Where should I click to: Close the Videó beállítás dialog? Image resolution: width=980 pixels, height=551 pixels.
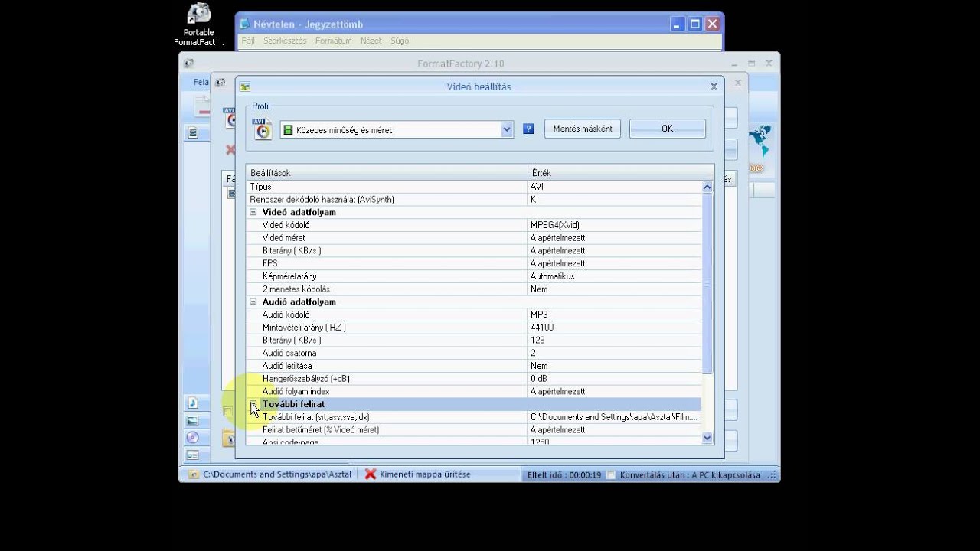tap(714, 86)
